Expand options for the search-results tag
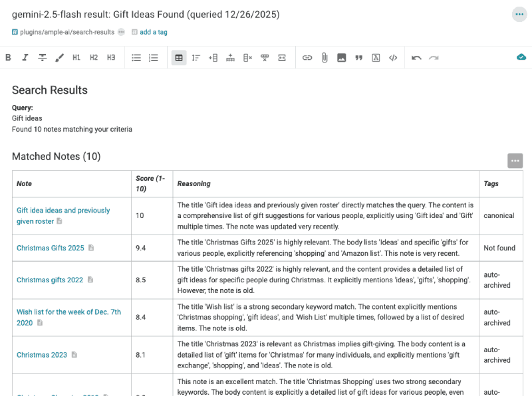Image resolution: width=532 pixels, height=396 pixels. point(121,32)
